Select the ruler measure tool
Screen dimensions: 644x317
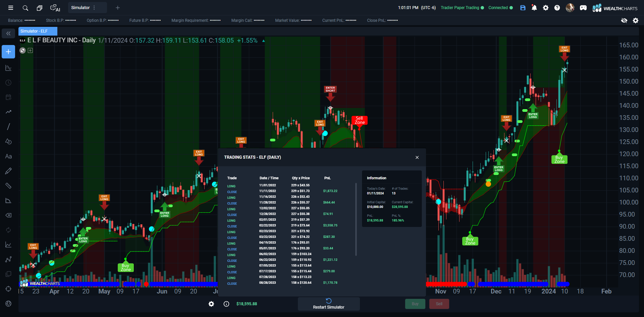tap(8, 186)
